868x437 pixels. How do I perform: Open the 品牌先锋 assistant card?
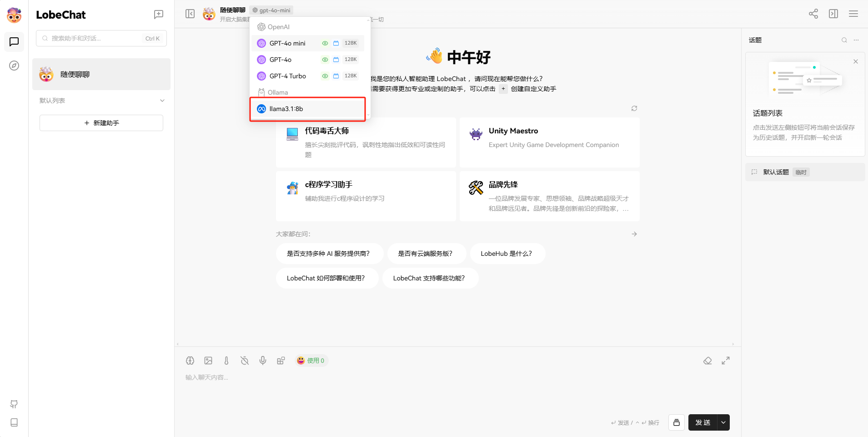[550, 196]
